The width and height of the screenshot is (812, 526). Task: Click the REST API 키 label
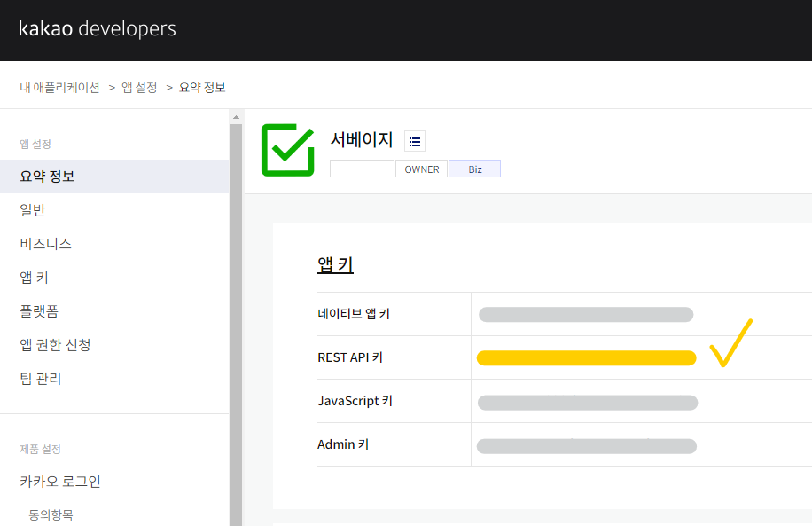[350, 357]
